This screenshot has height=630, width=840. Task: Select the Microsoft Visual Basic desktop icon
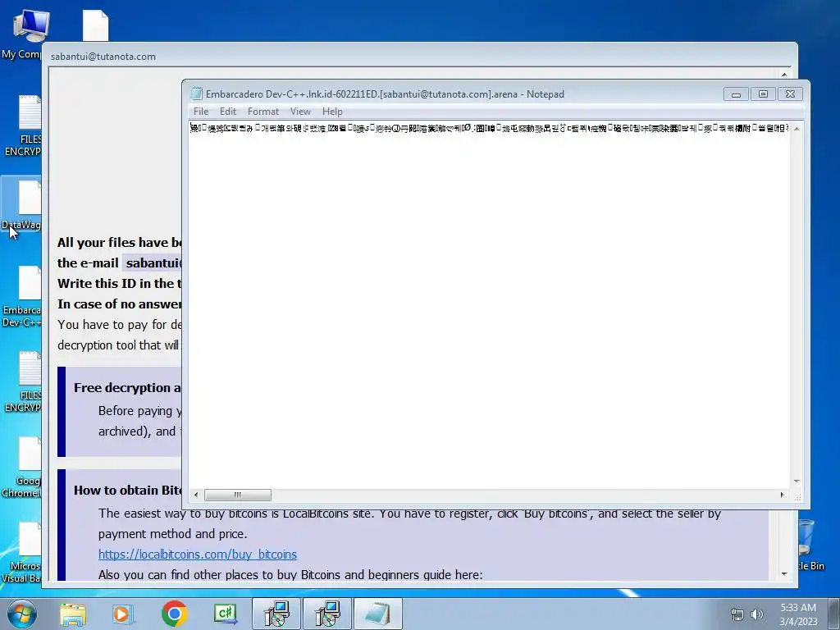[22, 553]
